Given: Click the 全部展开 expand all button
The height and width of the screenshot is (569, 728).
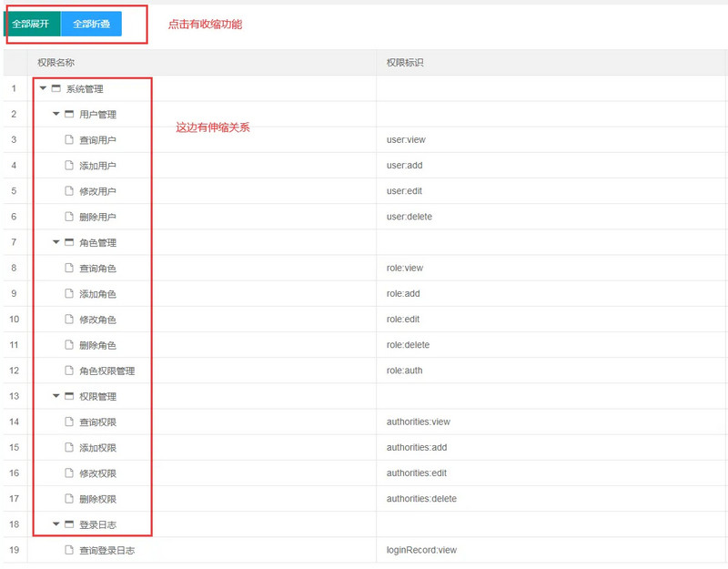Looking at the screenshot, I should pos(32,24).
